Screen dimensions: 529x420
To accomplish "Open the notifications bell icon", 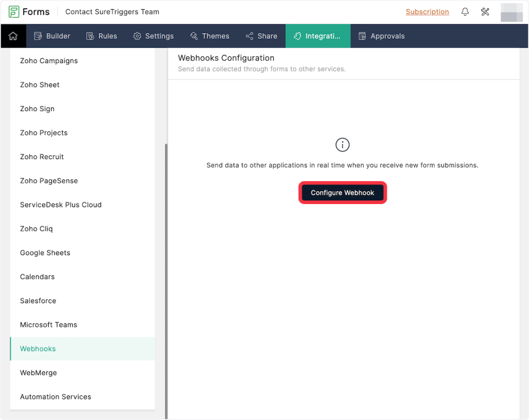I will [x=465, y=12].
